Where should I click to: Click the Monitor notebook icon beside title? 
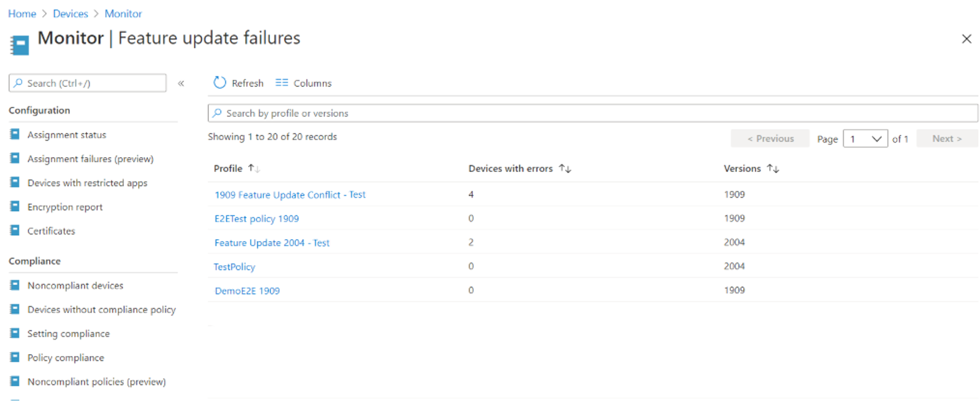(20, 45)
